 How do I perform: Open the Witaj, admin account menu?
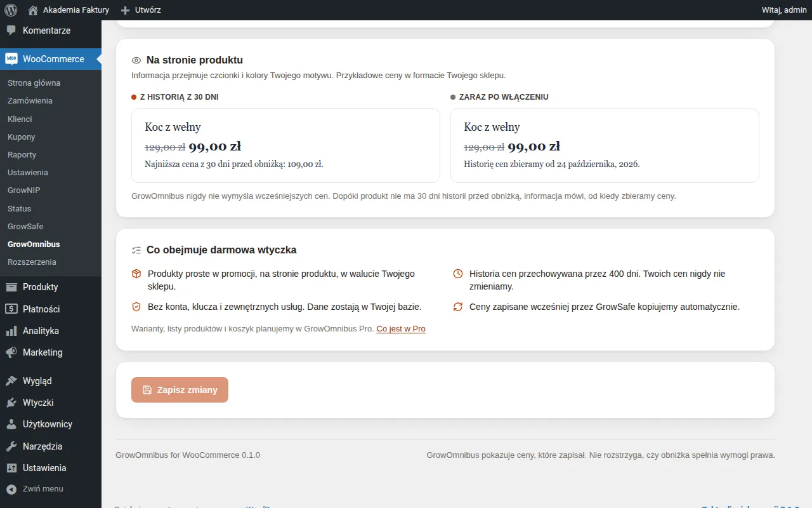[x=784, y=10]
